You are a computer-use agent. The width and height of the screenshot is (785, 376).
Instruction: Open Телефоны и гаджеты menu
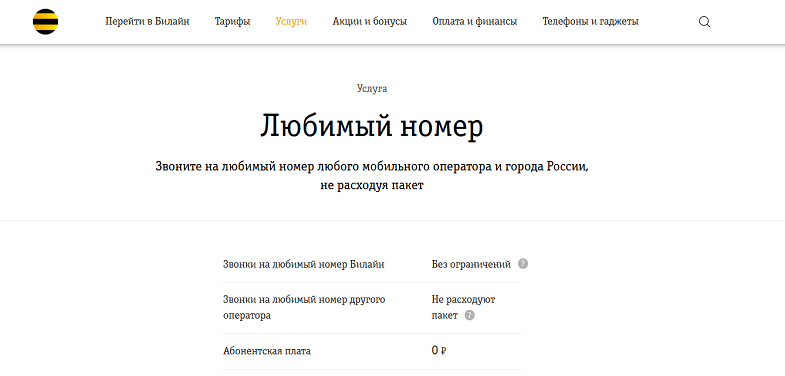tap(590, 22)
